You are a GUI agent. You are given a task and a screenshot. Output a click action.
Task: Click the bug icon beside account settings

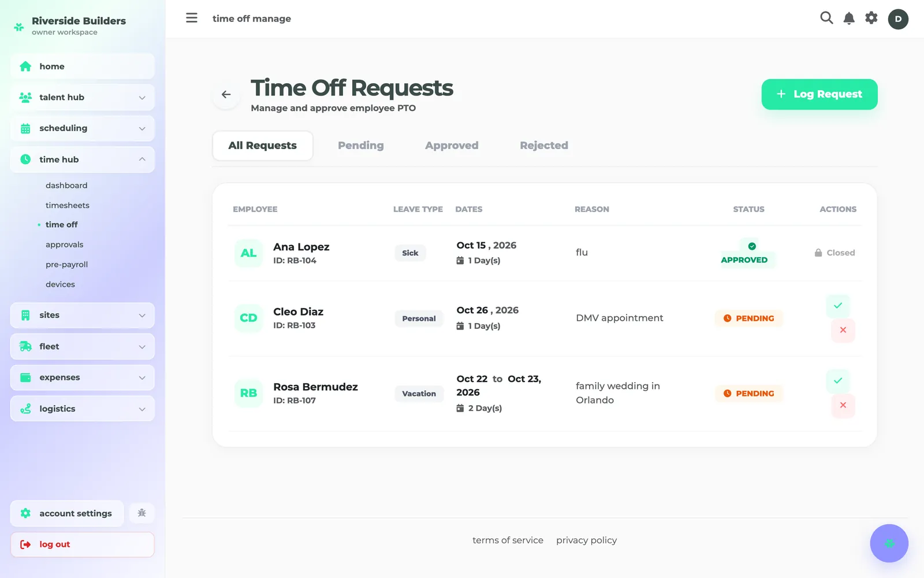tap(142, 513)
